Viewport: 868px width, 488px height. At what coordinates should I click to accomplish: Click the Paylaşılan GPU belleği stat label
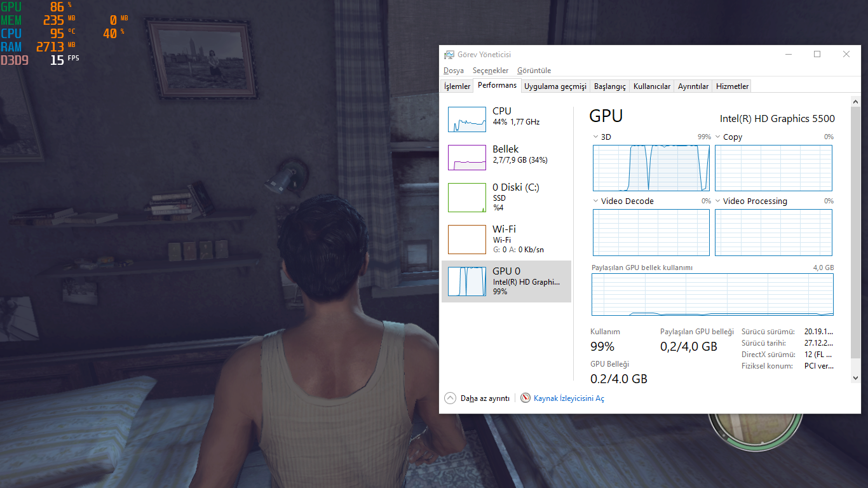pos(697,332)
